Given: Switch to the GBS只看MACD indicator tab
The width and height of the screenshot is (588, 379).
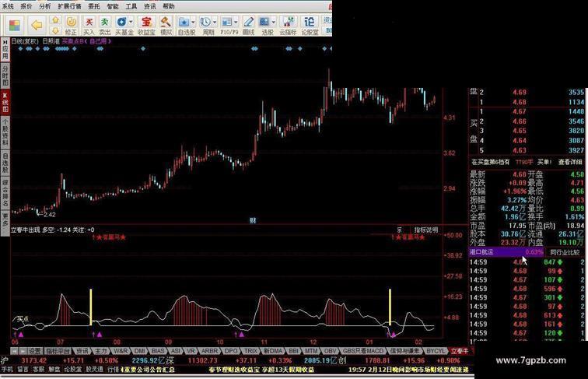Looking at the screenshot, I should pyautogui.click(x=363, y=351).
